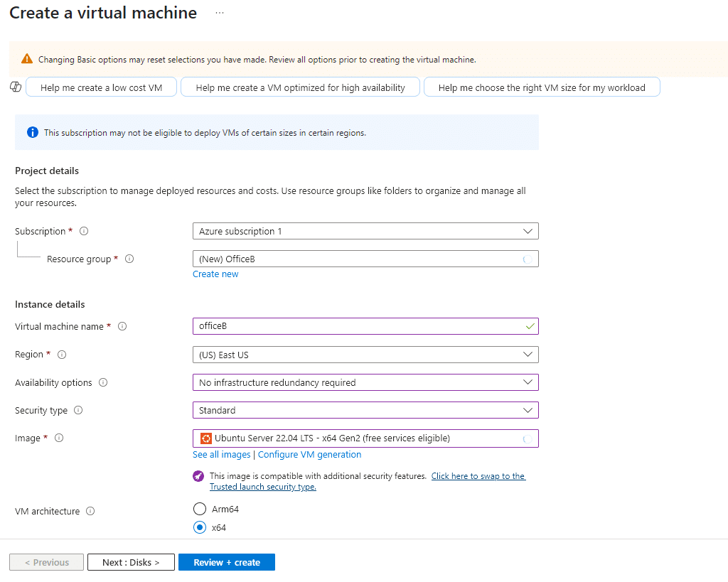The width and height of the screenshot is (728, 582).
Task: Click the info icon beside Security type
Action: click(x=78, y=411)
